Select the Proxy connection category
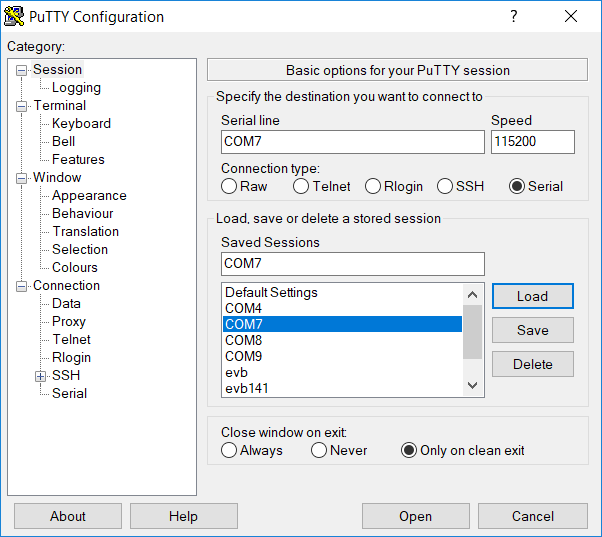Image resolution: width=602 pixels, height=537 pixels. tap(69, 322)
